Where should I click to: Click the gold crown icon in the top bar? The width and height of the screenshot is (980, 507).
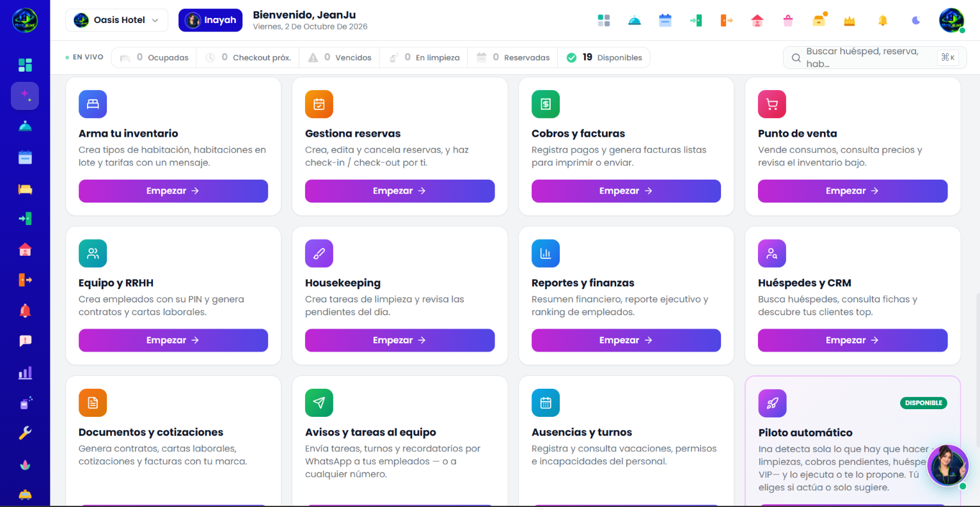pyautogui.click(x=850, y=21)
